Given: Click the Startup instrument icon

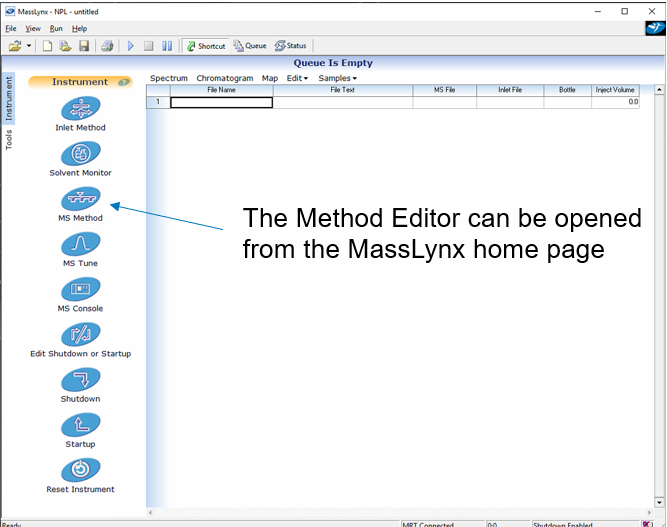Looking at the screenshot, I should coord(80,424).
